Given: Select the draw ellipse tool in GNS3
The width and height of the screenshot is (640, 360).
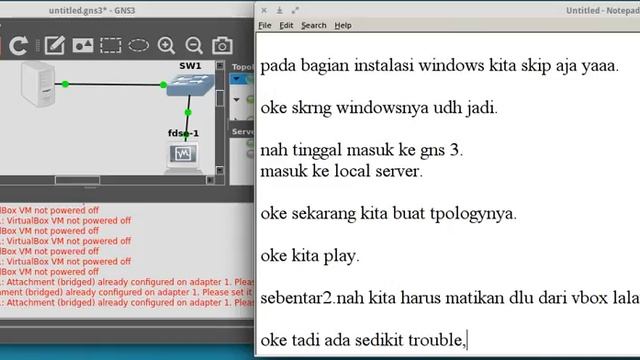Looking at the screenshot, I should point(138,45).
